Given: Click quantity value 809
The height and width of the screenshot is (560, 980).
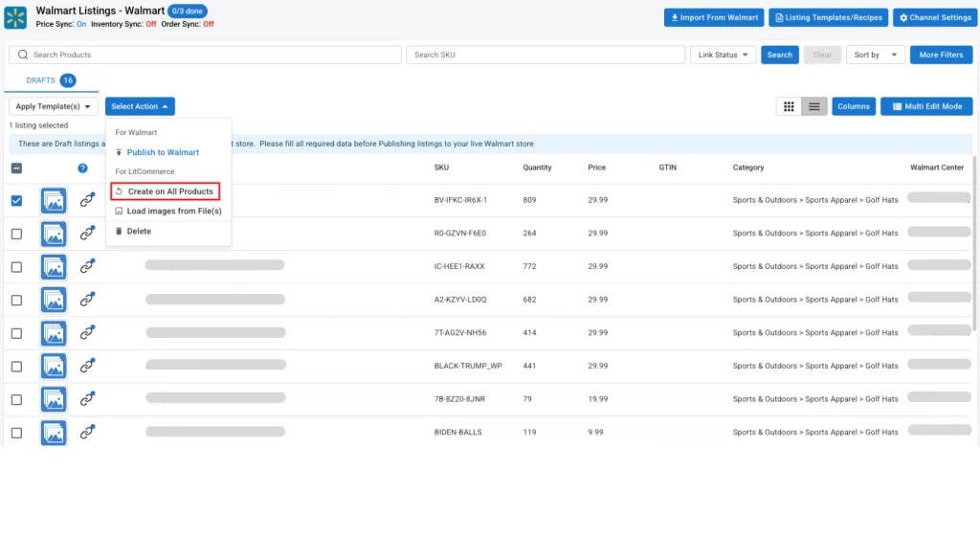Looking at the screenshot, I should (x=529, y=200).
